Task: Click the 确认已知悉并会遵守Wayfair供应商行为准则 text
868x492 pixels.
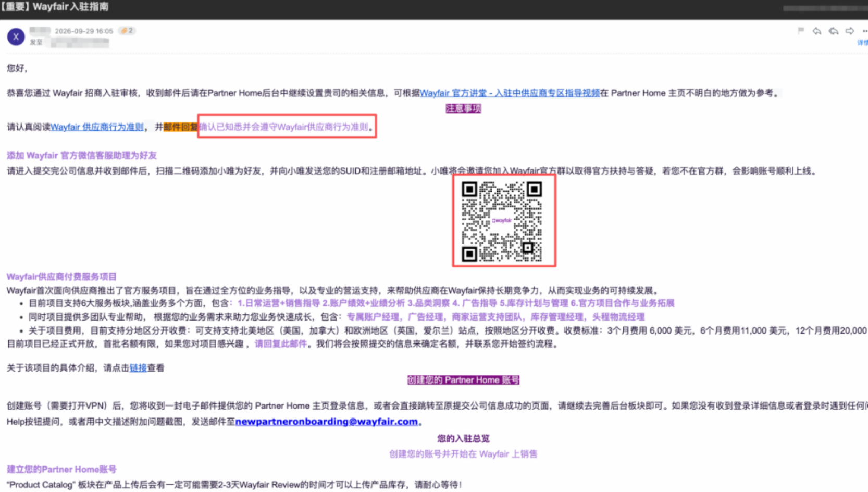Action: (x=284, y=127)
